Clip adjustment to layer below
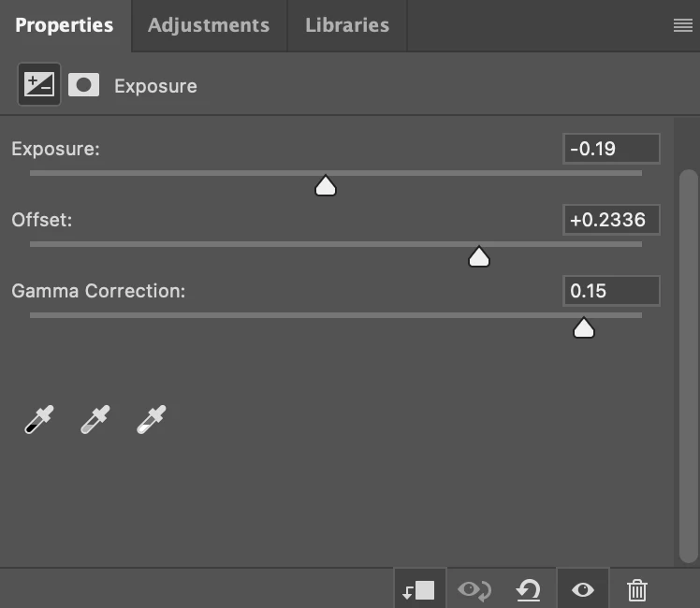Image resolution: width=700 pixels, height=608 pixels. [419, 590]
